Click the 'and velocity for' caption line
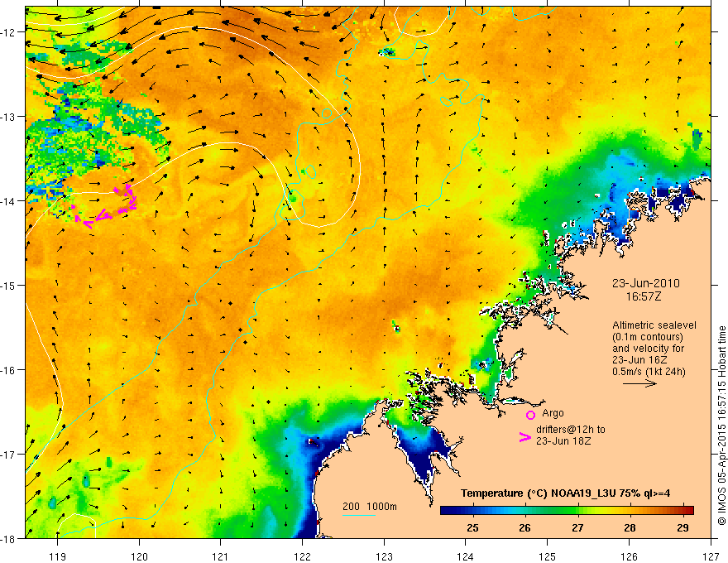This screenshot has width=728, height=563. [648, 349]
